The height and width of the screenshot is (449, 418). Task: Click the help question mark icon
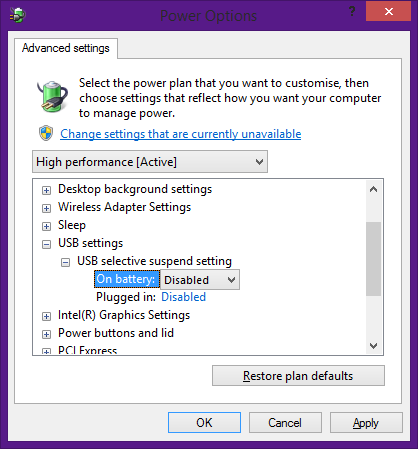pos(352,12)
